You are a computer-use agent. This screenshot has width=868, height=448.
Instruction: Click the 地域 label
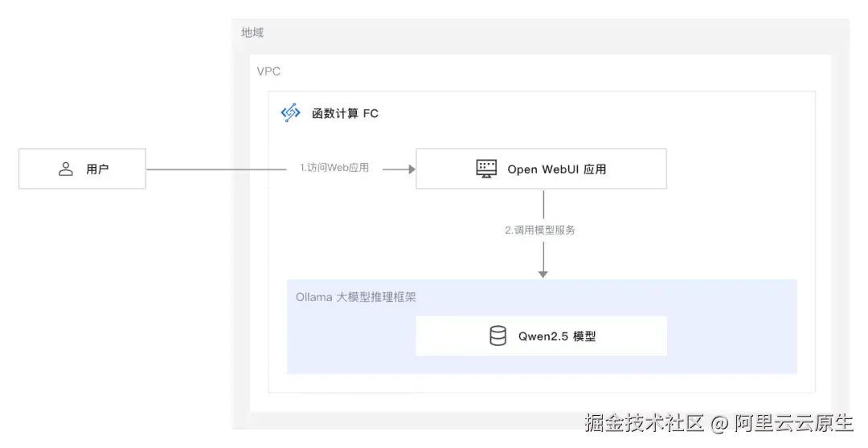click(252, 33)
